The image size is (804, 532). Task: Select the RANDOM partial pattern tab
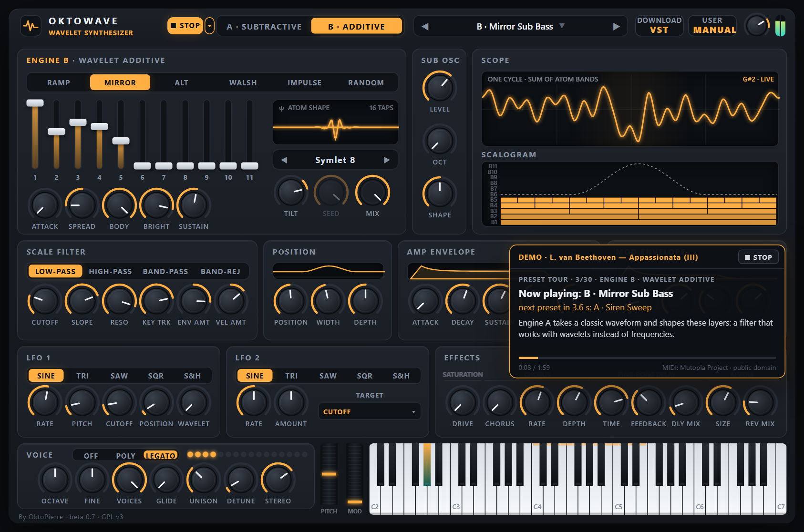(x=366, y=82)
